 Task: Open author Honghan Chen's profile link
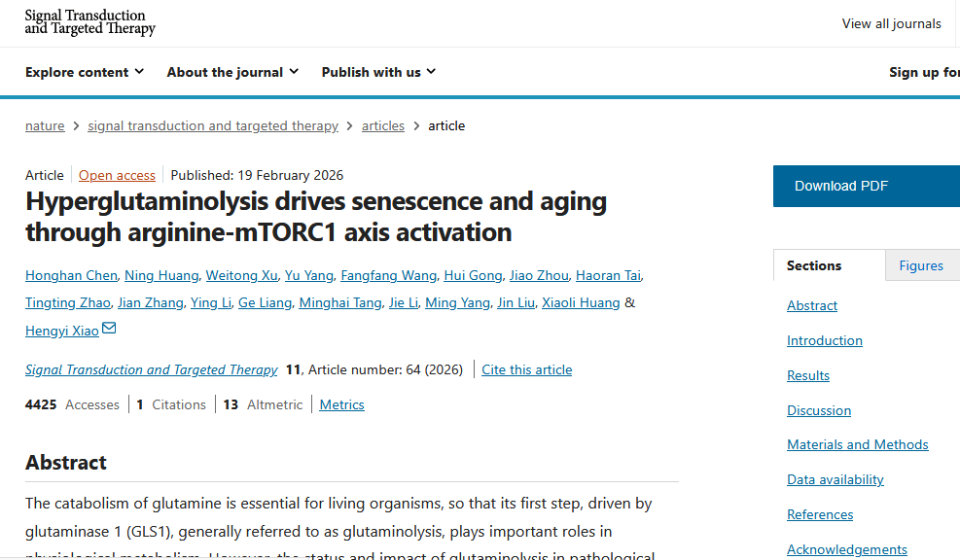[x=72, y=275]
